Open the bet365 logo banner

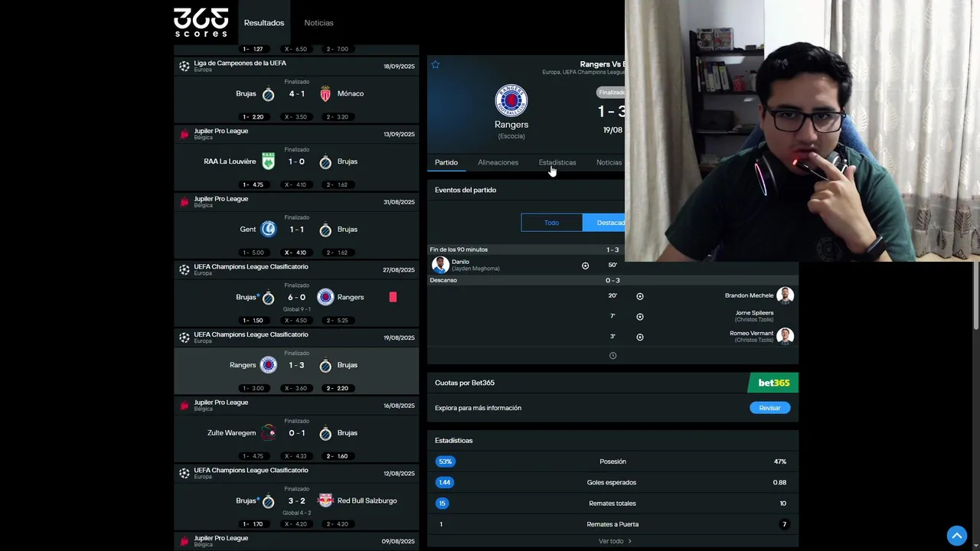pos(773,383)
